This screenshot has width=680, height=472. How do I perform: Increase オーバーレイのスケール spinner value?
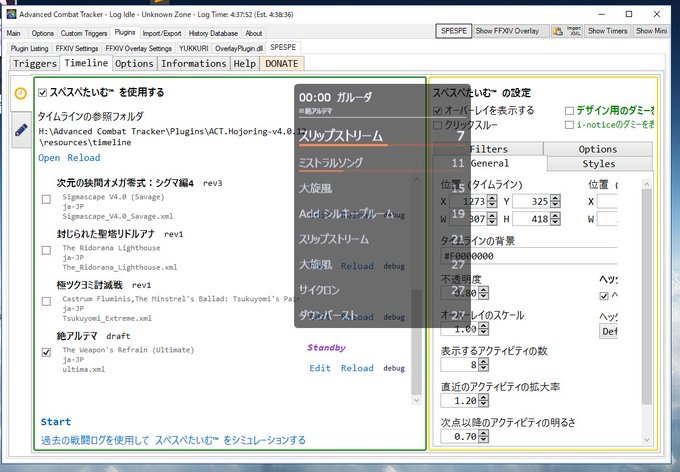click(484, 326)
